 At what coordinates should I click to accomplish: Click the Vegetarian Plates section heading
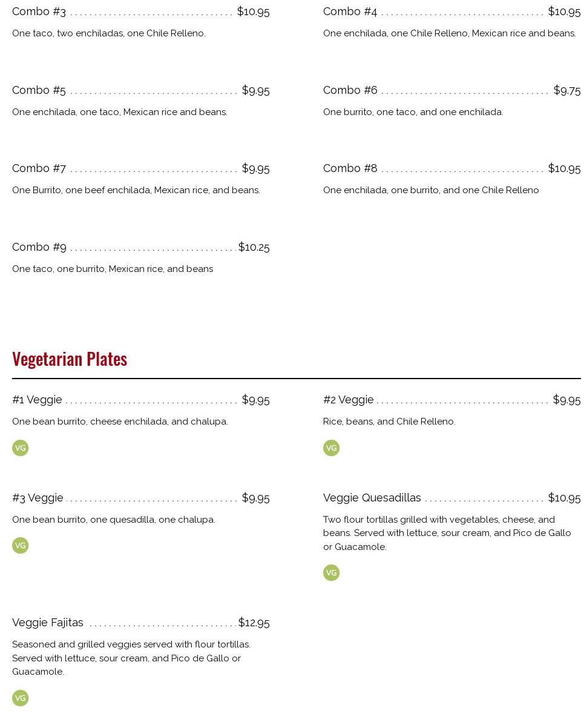(70, 359)
